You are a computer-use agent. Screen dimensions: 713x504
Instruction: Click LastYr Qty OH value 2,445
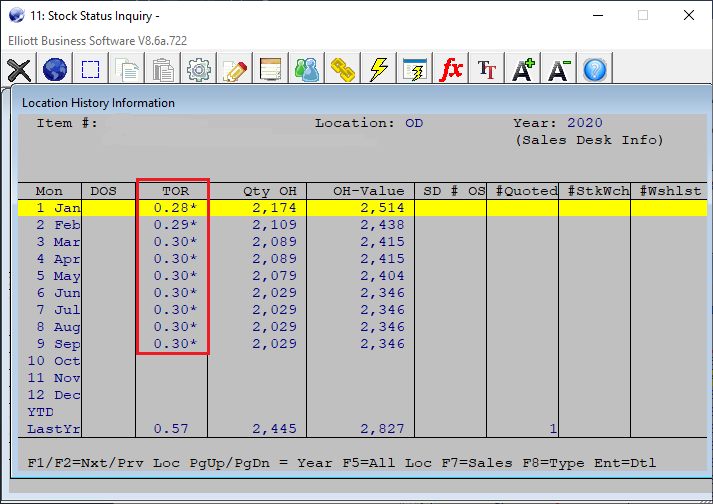[275, 429]
